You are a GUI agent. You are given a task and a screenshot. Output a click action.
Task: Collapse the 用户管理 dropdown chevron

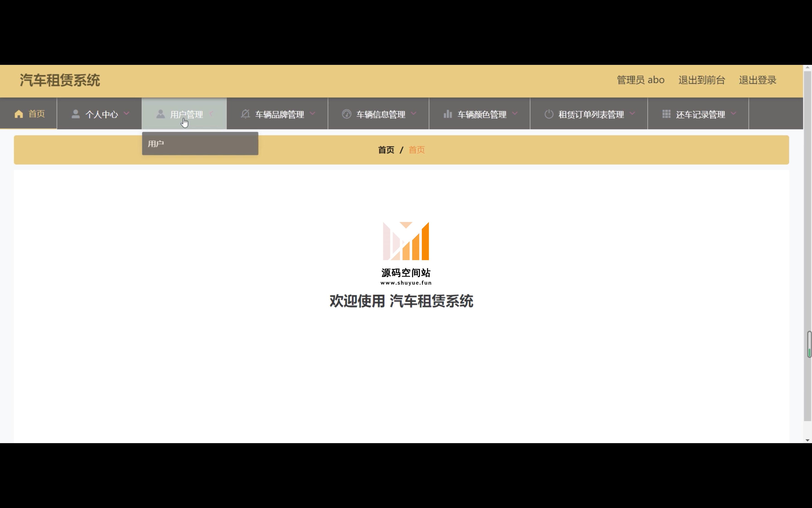pyautogui.click(x=211, y=114)
